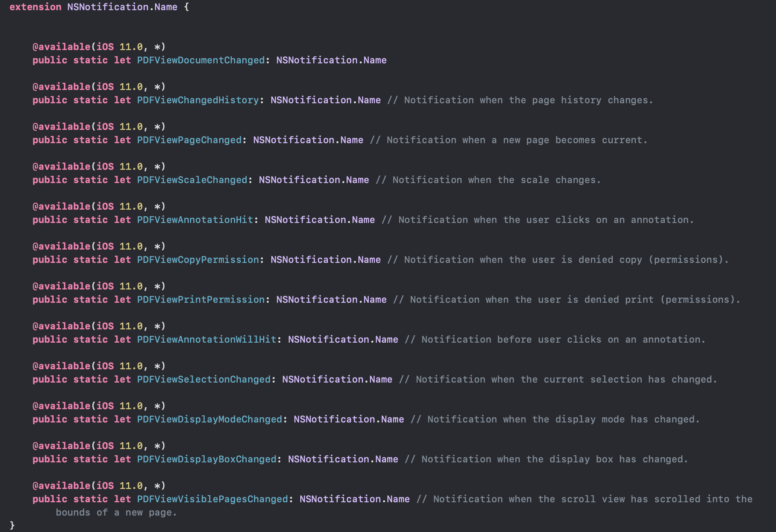Click PDFViewPageChanged property name

tap(189, 140)
